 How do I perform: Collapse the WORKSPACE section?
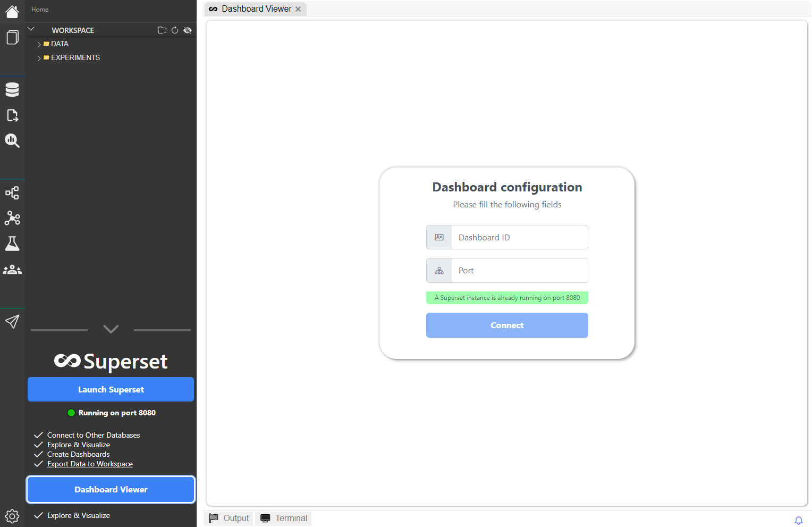click(x=31, y=29)
